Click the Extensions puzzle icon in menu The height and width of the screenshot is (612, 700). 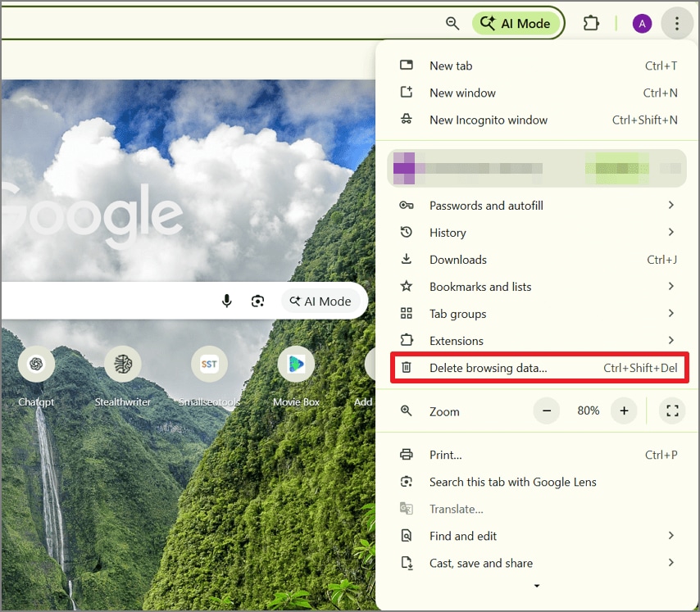tap(407, 340)
